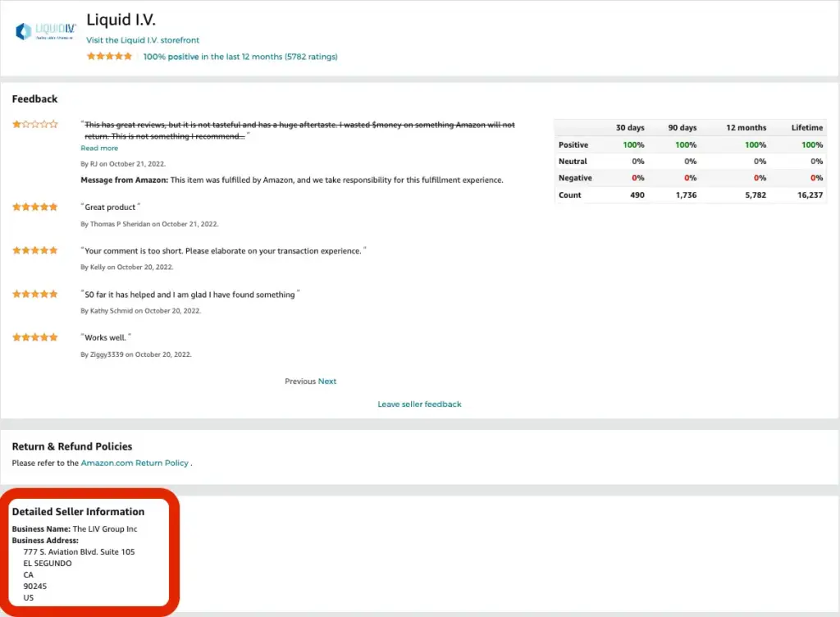Click byline "By RJ on October 21, 2022"
This screenshot has height=617, width=840.
(123, 164)
